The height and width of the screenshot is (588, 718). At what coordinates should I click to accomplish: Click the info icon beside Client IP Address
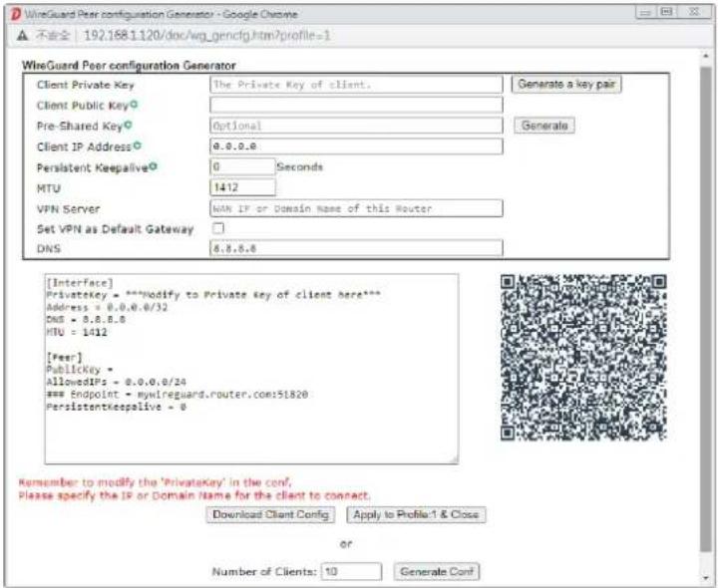137,146
